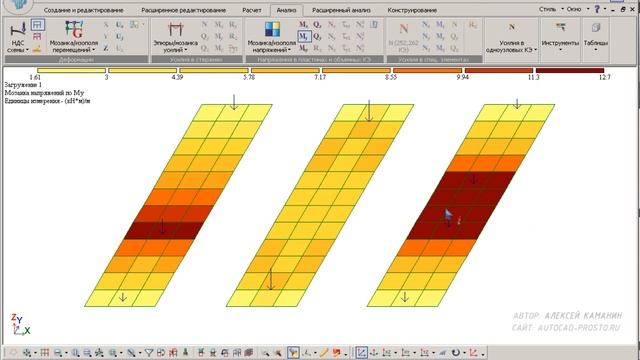
Task: Click the darkest red row of the left plate
Action: tap(164, 231)
